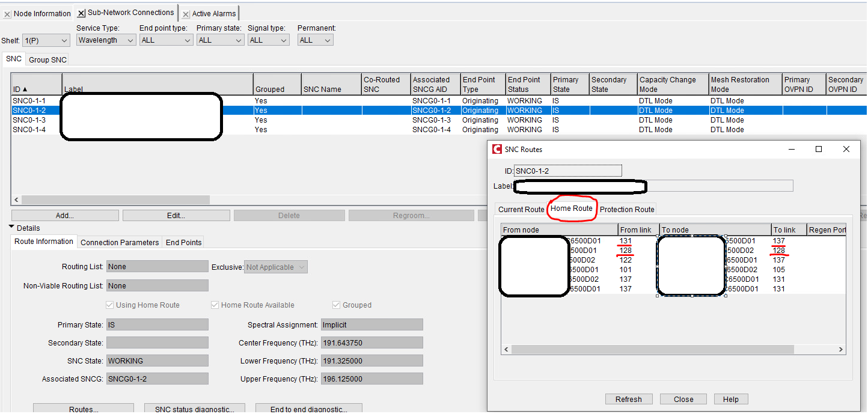868x417 pixels.
Task: Select the SNC0-1-4 row
Action: [x=439, y=130]
